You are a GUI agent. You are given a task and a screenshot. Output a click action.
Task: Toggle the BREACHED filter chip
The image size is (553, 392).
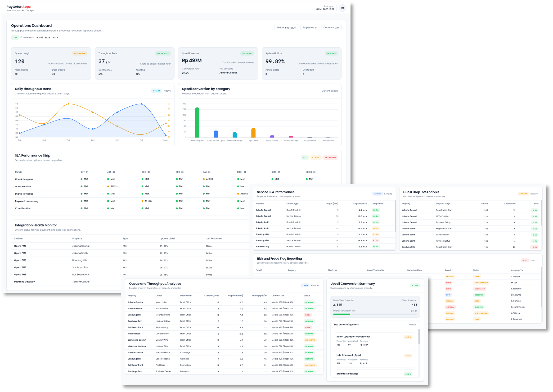(x=330, y=157)
